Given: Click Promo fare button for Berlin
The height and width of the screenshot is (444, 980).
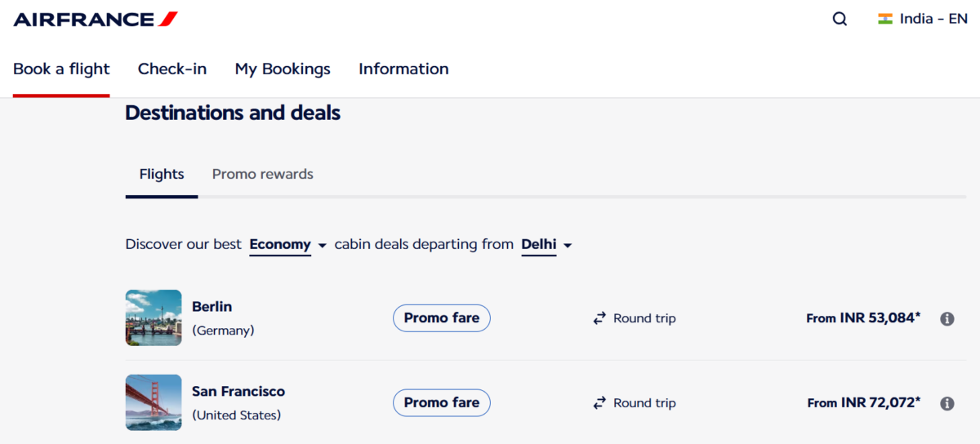Looking at the screenshot, I should coord(441,318).
